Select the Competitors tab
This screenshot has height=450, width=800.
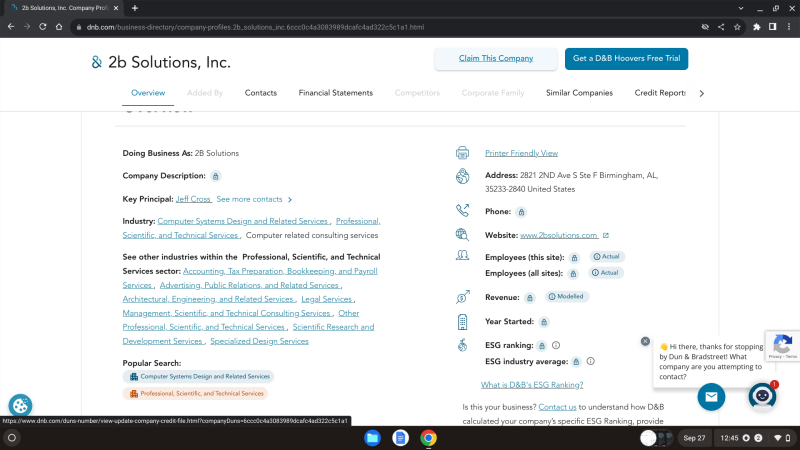point(417,93)
